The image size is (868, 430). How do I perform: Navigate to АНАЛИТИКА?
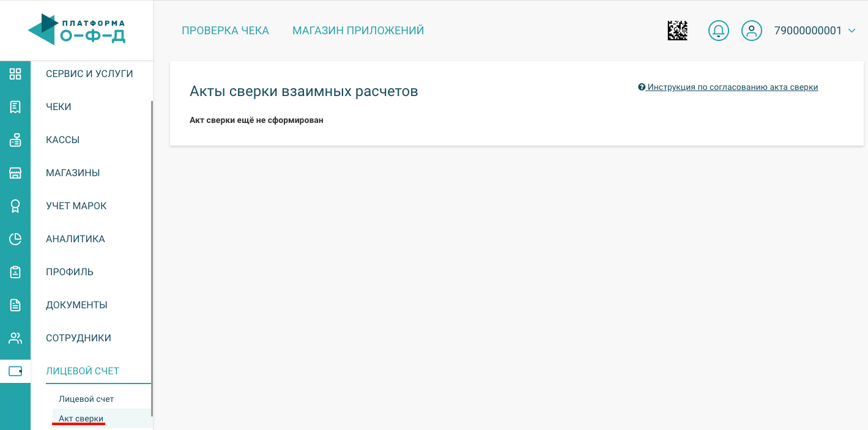pyautogui.click(x=75, y=239)
